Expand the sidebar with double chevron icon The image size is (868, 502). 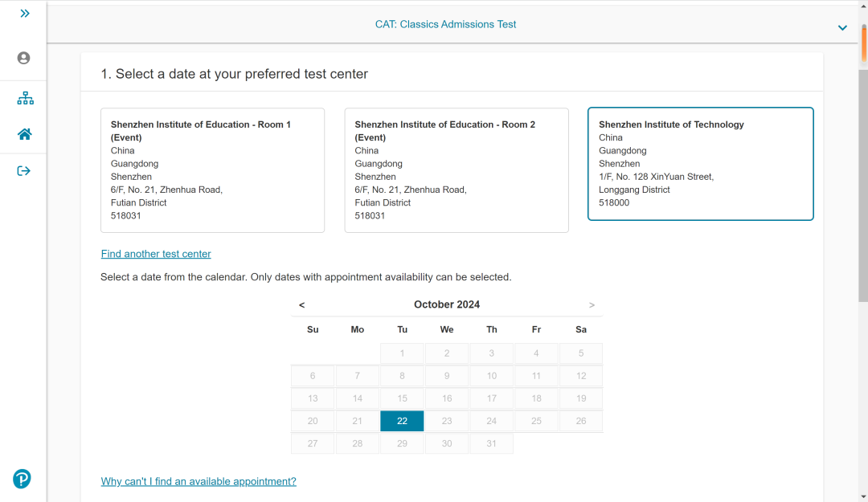(24, 14)
